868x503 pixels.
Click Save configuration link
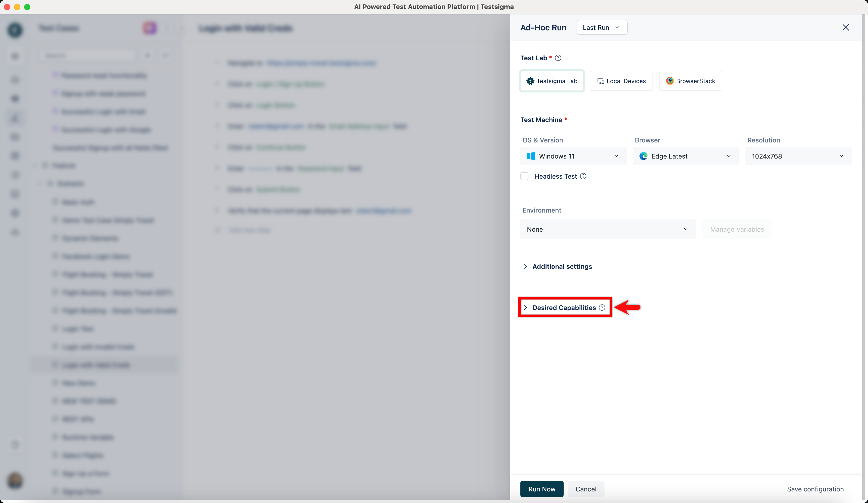[x=815, y=489]
